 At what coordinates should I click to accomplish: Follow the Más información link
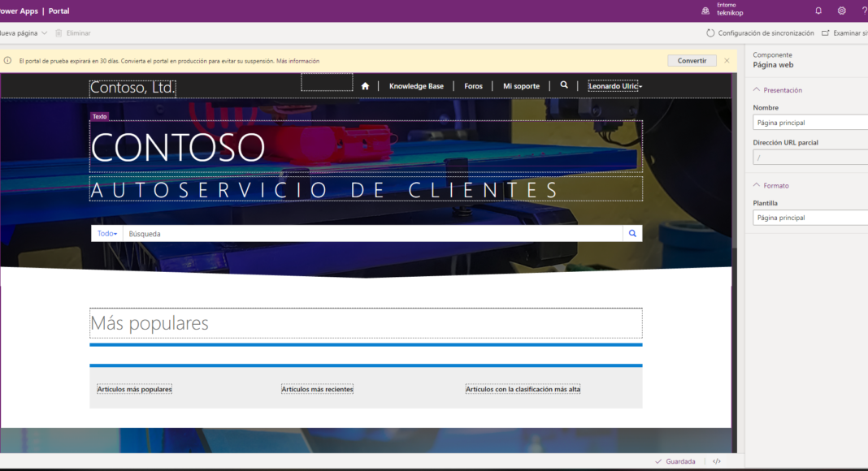click(297, 61)
